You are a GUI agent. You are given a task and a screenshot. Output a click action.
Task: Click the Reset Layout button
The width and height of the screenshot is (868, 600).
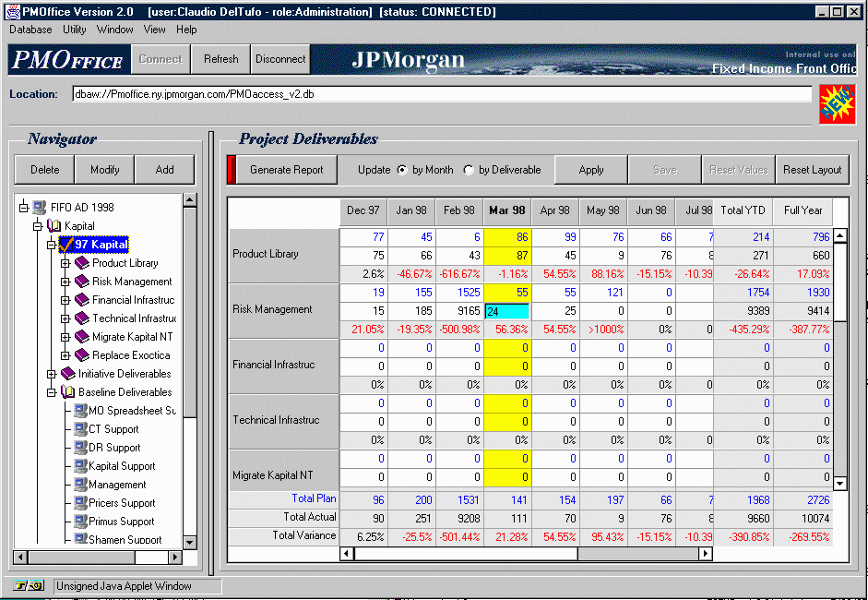pyautogui.click(x=812, y=170)
